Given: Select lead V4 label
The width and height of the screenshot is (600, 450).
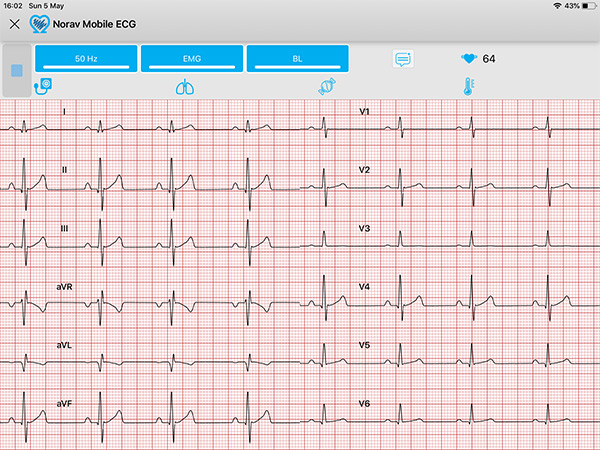Looking at the screenshot, I should [x=364, y=287].
